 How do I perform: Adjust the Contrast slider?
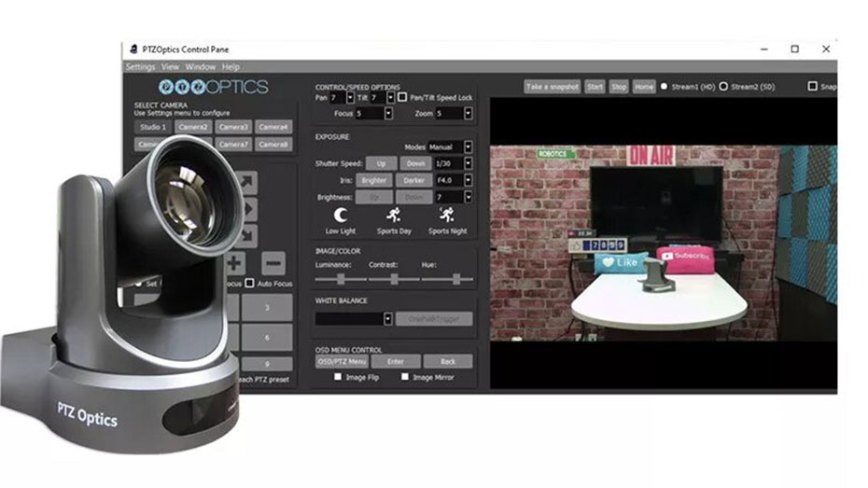pyautogui.click(x=394, y=279)
